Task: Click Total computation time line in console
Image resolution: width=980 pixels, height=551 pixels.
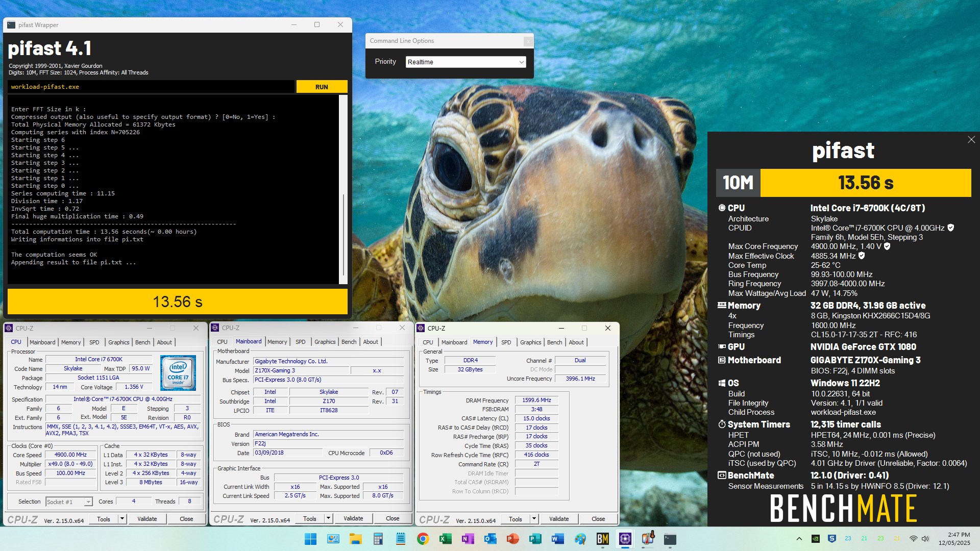Action: (x=104, y=232)
